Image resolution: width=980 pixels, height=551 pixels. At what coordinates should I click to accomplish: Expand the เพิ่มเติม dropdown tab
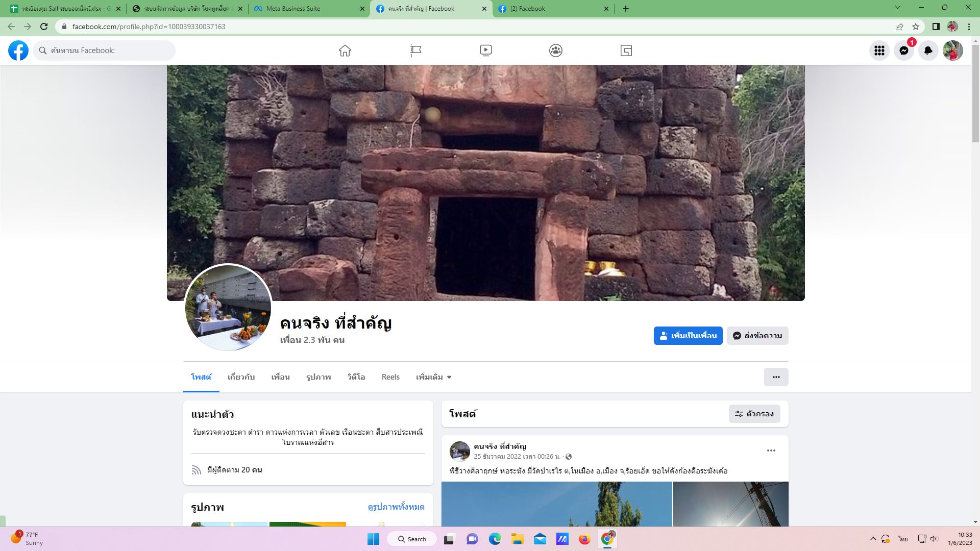pyautogui.click(x=433, y=377)
